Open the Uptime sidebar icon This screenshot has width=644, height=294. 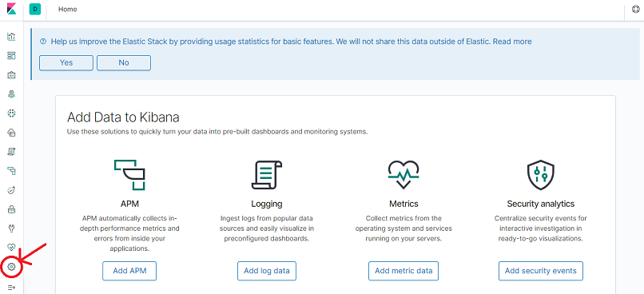tap(11, 189)
